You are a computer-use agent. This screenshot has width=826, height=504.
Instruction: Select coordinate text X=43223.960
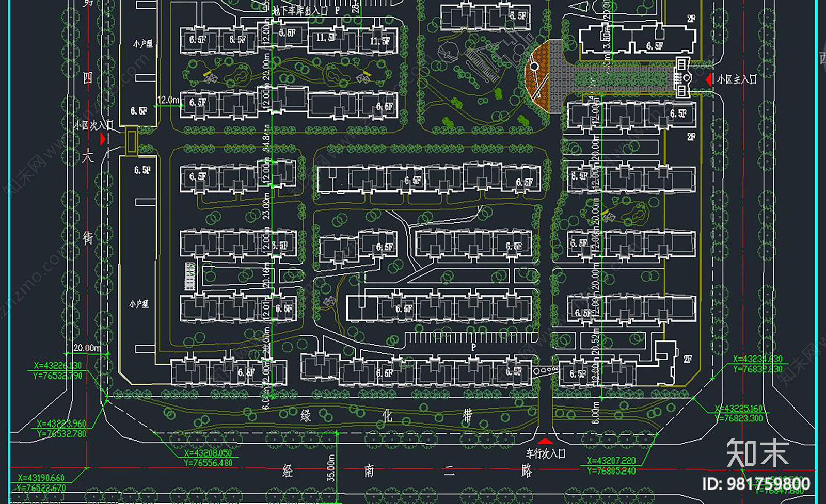tap(61, 424)
